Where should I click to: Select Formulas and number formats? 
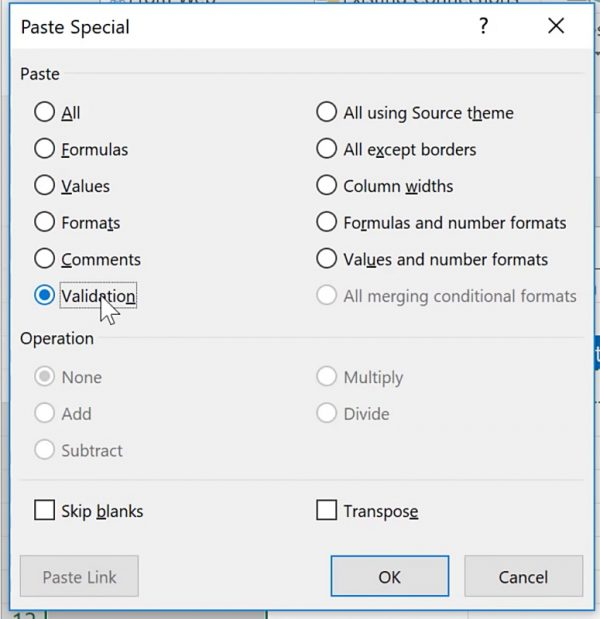point(326,222)
